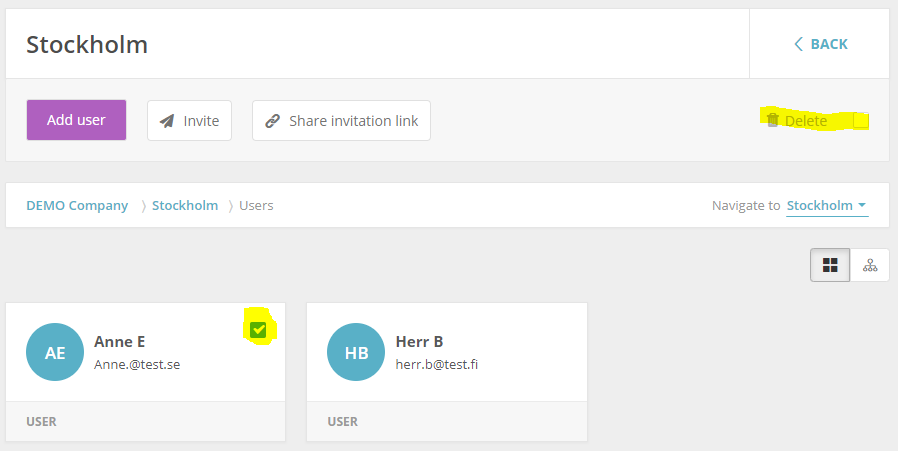The width and height of the screenshot is (898, 451).
Task: Click the dropdown caret next to Stockholm
Action: (x=862, y=205)
